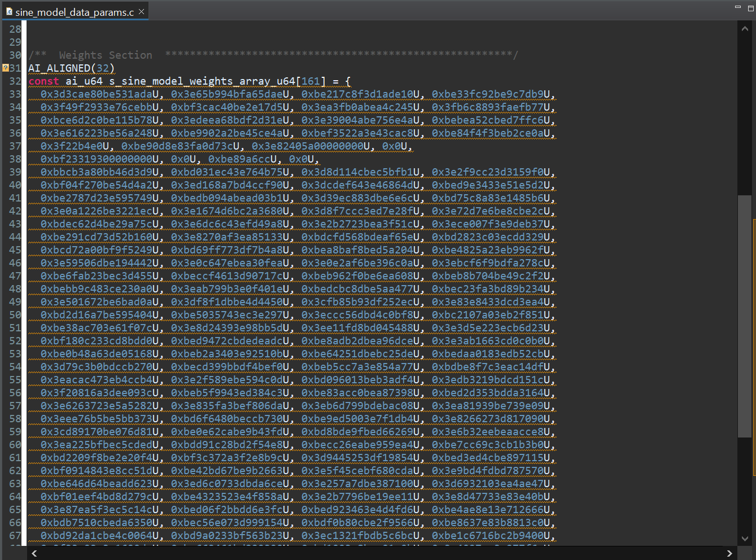
Task: Click the vertical scrollbar down arrow
Action: [x=745, y=538]
